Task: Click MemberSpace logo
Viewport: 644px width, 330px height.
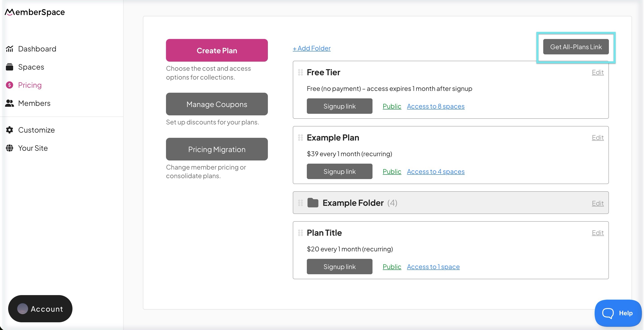Action: point(35,12)
